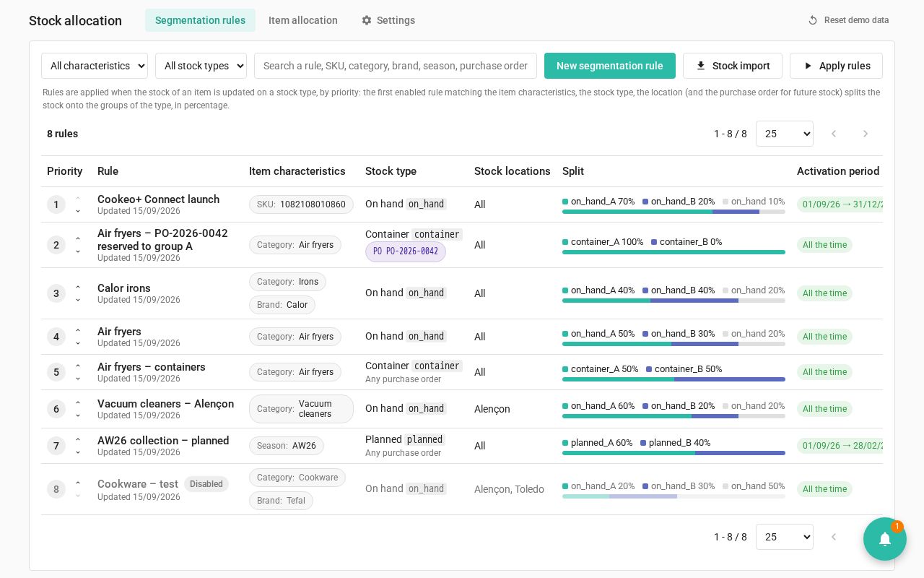The width and height of the screenshot is (924, 578).
Task: Click Reset demo data link
Action: [x=848, y=20]
